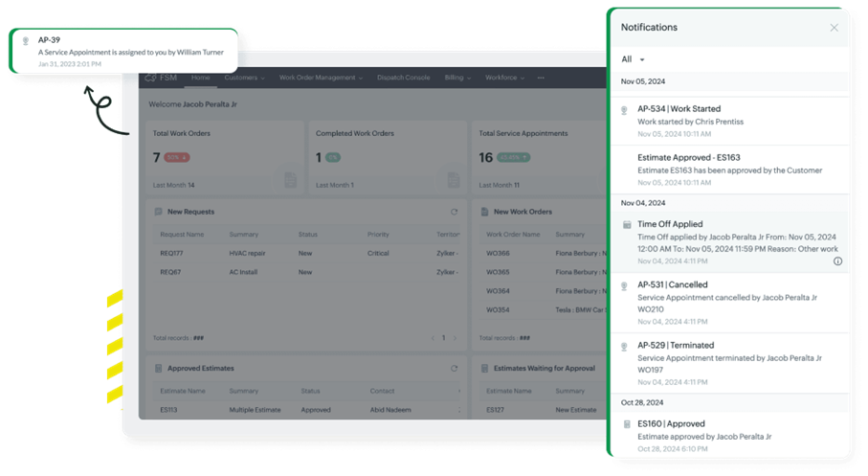Go to next page in New Requests

point(455,338)
